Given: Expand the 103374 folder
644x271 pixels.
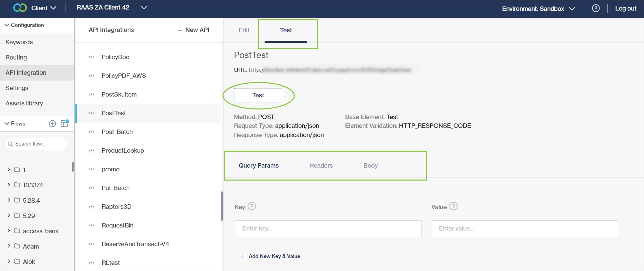Looking at the screenshot, I should click(9, 185).
